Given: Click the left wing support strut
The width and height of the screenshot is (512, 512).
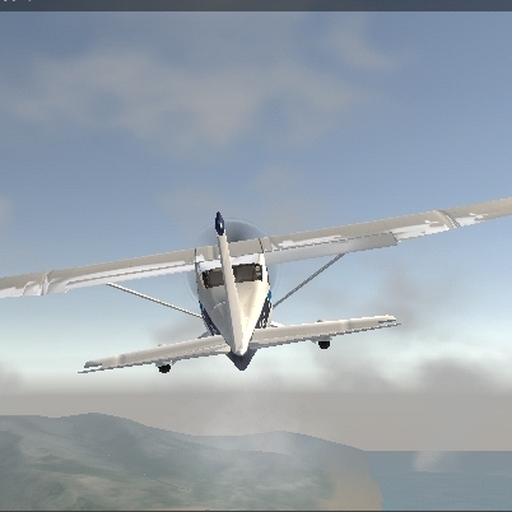Looking at the screenshot, I should [x=154, y=300].
